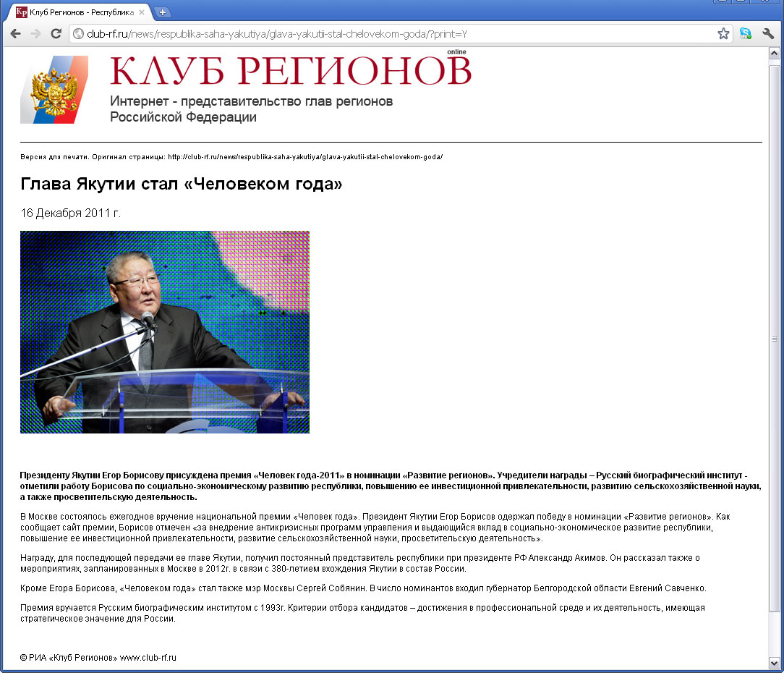Click the paragraph starting Премия вручается

[x=362, y=613]
